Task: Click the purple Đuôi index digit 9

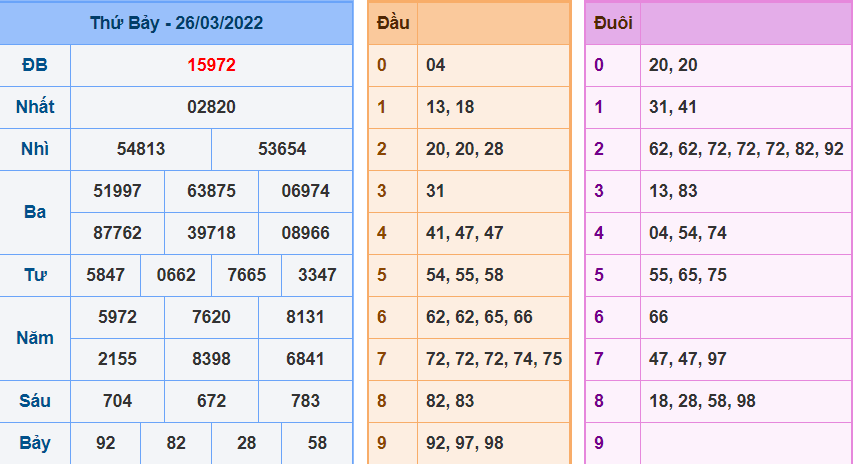Action: 599,443
